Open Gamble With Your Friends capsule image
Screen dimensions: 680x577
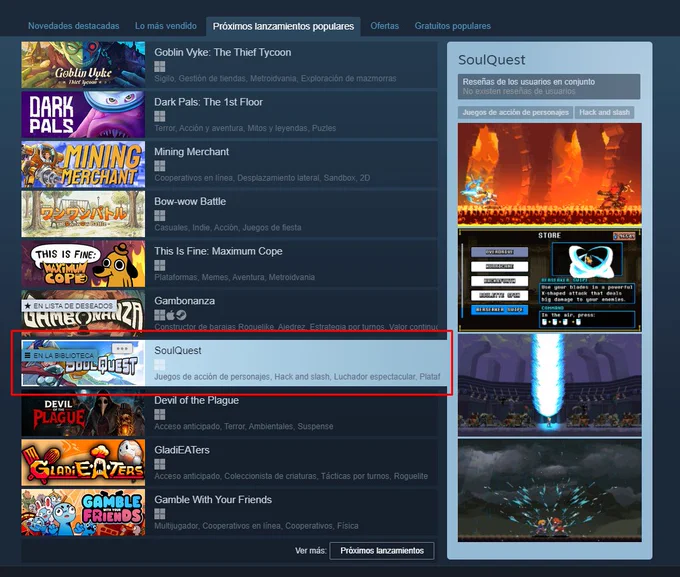click(x=83, y=512)
